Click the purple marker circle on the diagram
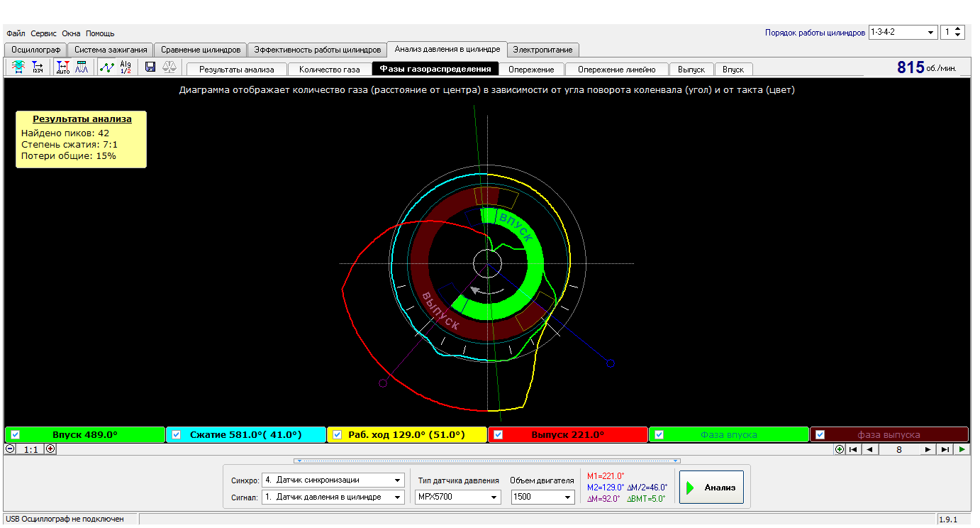 pyautogui.click(x=384, y=383)
